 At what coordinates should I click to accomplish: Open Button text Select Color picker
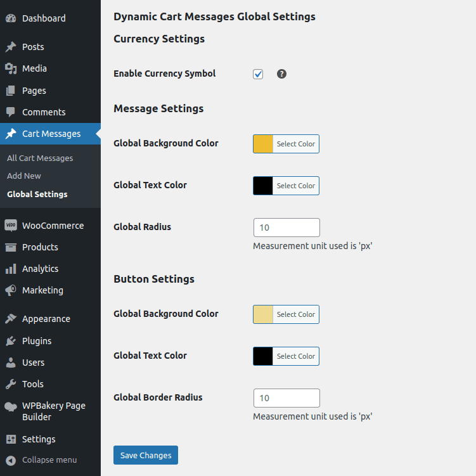[295, 356]
